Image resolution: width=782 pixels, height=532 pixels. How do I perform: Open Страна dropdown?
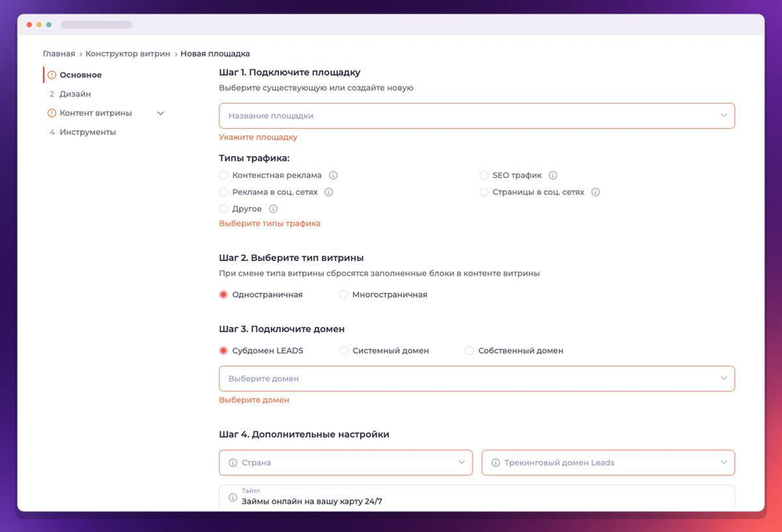(346, 463)
